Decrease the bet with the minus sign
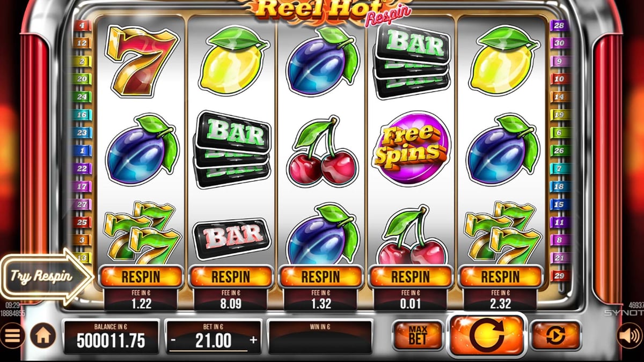This screenshot has width=644, height=362. (174, 341)
